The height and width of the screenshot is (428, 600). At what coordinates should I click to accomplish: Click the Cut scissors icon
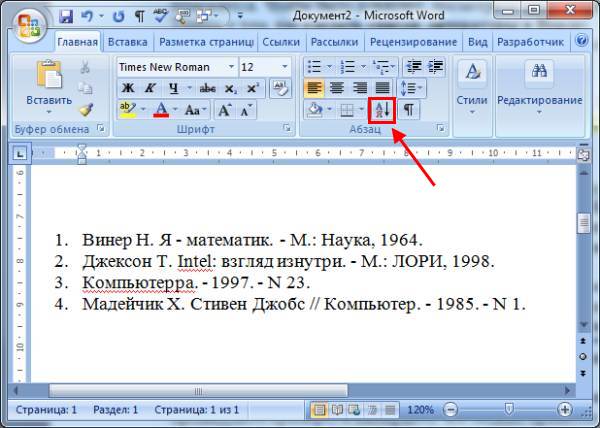85,67
